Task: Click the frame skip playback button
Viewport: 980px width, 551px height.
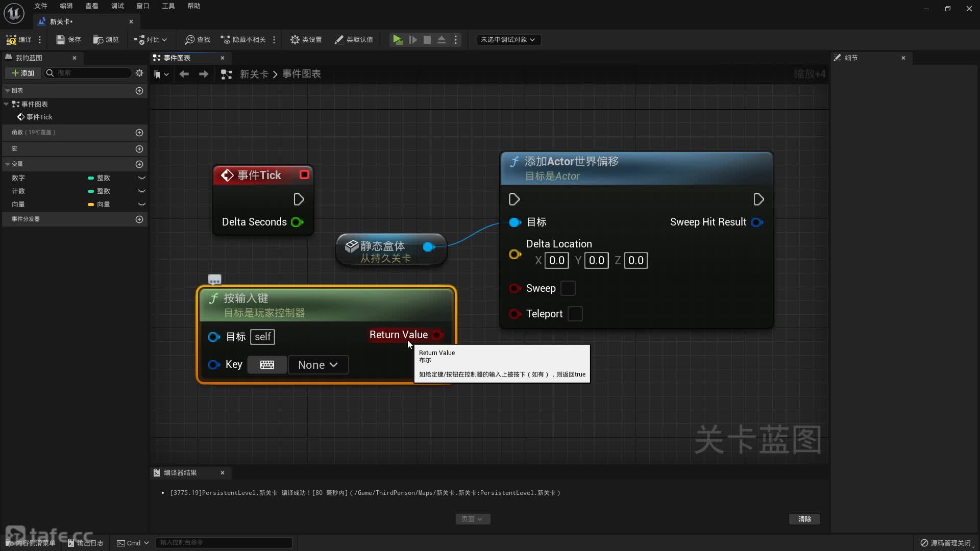Action: coord(413,39)
